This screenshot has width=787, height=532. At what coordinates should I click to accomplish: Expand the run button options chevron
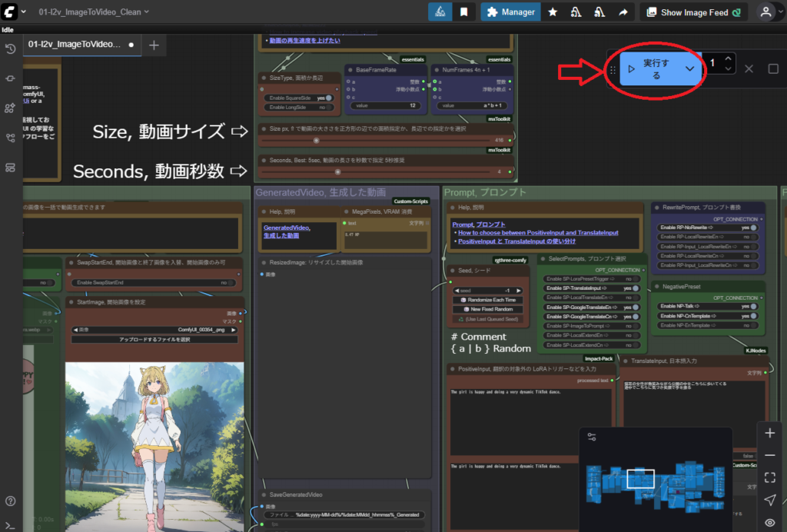690,68
